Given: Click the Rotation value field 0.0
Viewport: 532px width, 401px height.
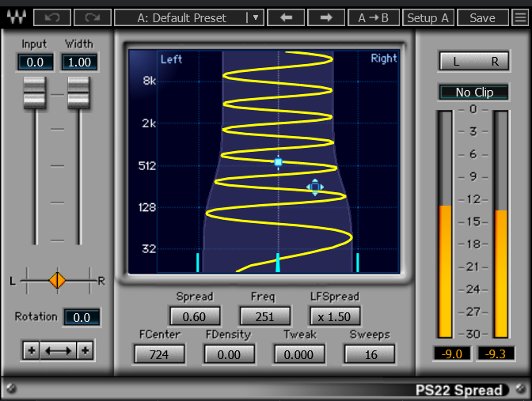Looking at the screenshot, I should pos(82,317).
